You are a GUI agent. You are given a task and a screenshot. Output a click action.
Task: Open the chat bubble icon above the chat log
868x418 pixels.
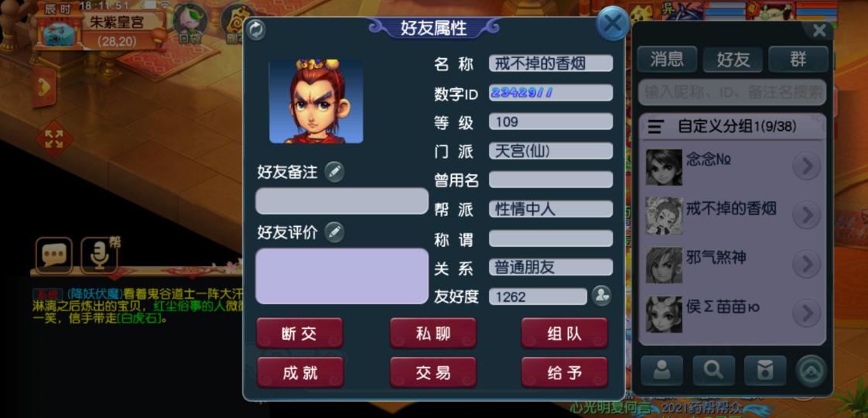[x=53, y=255]
